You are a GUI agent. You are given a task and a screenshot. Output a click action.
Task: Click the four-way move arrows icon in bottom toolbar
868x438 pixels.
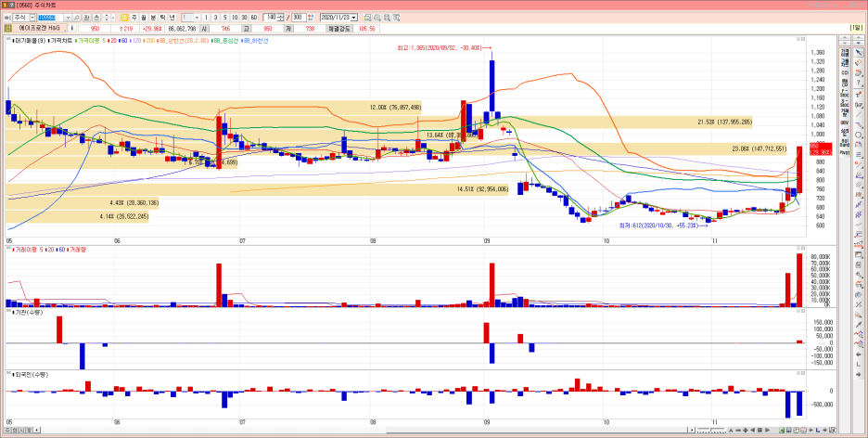[745, 431]
